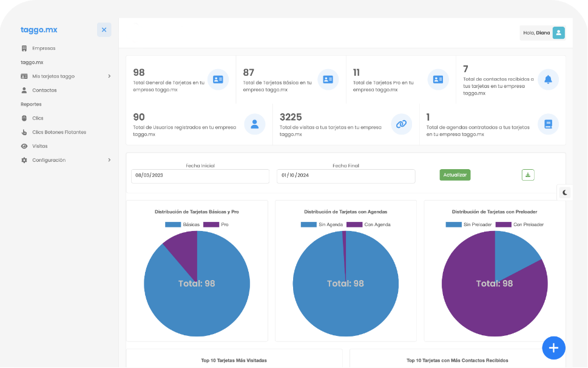Click the Tarjetas Básica card icon
Image resolution: width=588 pixels, height=368 pixels.
(328, 79)
